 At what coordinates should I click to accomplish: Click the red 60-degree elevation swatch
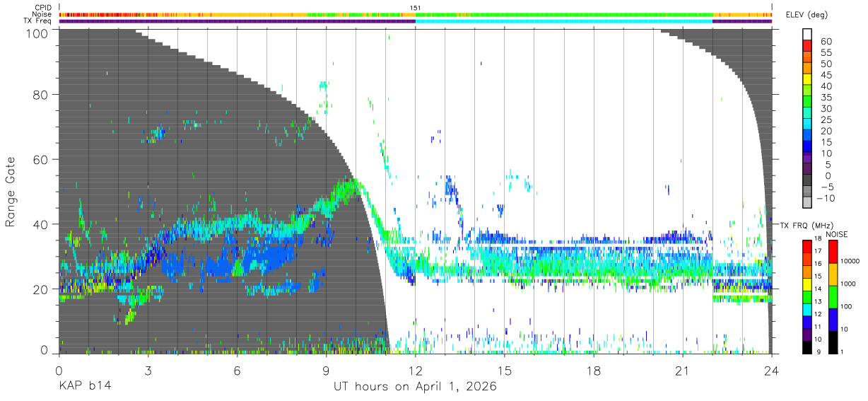(x=808, y=45)
